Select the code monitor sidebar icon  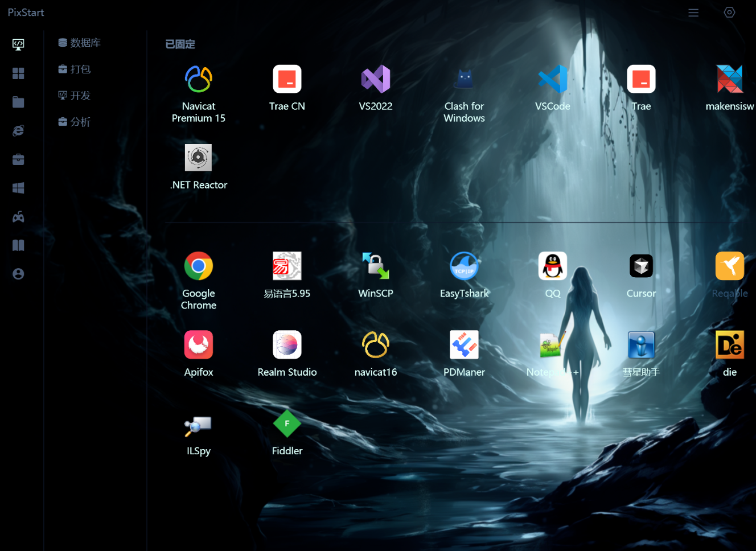point(18,44)
